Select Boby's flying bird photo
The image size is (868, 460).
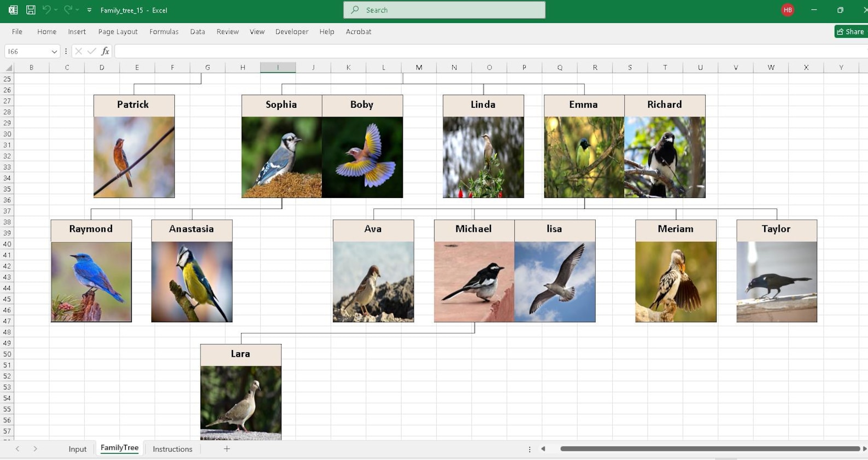362,157
